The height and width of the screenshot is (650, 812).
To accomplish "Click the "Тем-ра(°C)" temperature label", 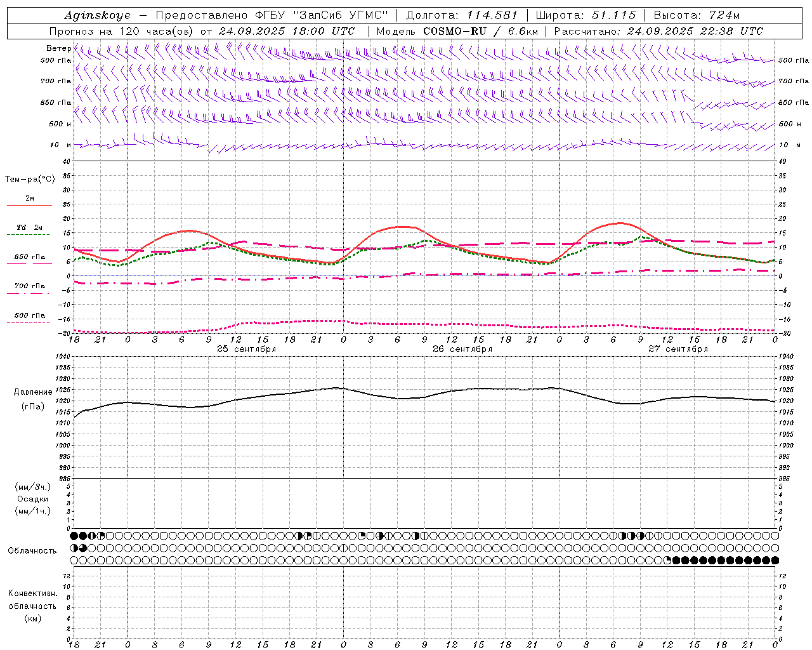I will click(x=30, y=180).
